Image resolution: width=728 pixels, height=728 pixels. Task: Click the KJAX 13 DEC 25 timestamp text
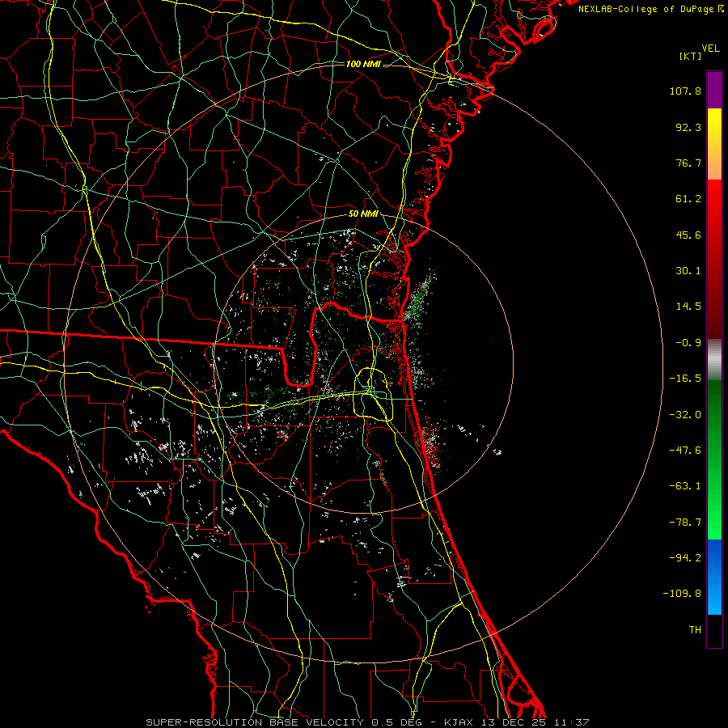pyautogui.click(x=517, y=722)
